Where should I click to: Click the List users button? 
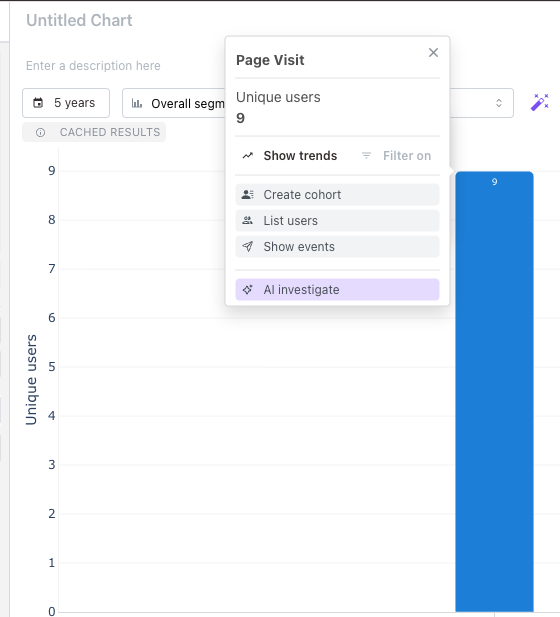pyautogui.click(x=337, y=221)
